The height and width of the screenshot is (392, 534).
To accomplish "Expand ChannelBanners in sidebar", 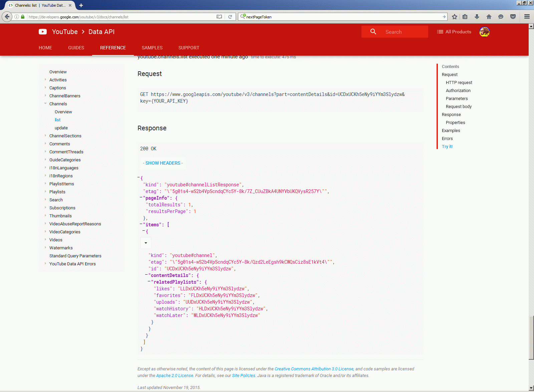I will tap(45, 95).
